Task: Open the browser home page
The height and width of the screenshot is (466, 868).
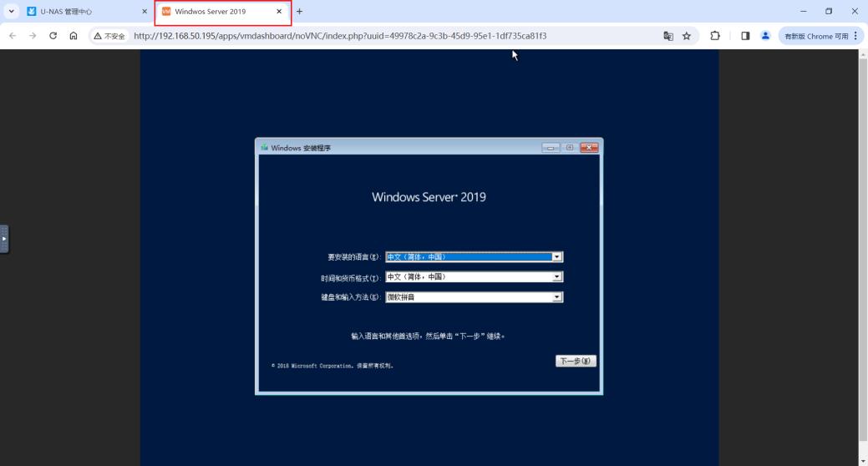Action: click(74, 36)
